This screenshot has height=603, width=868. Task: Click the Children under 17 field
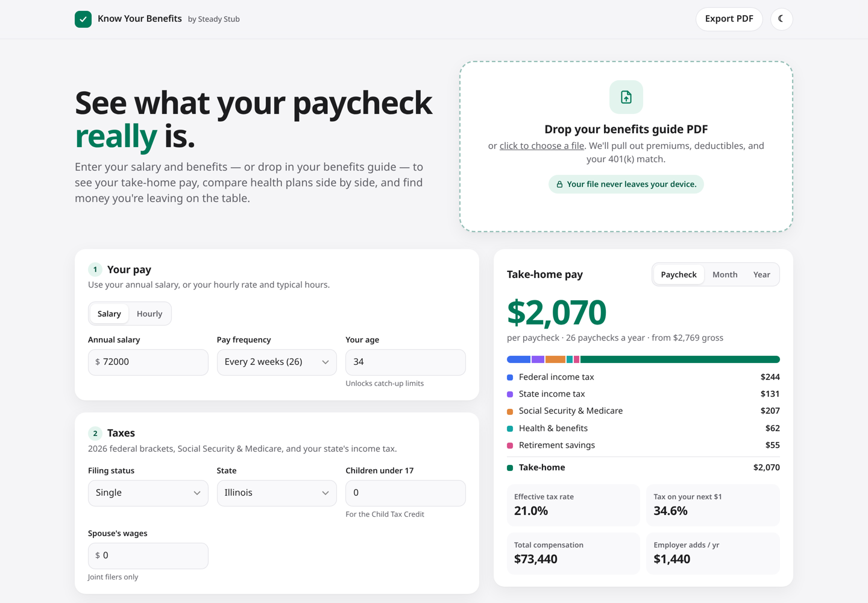point(406,493)
